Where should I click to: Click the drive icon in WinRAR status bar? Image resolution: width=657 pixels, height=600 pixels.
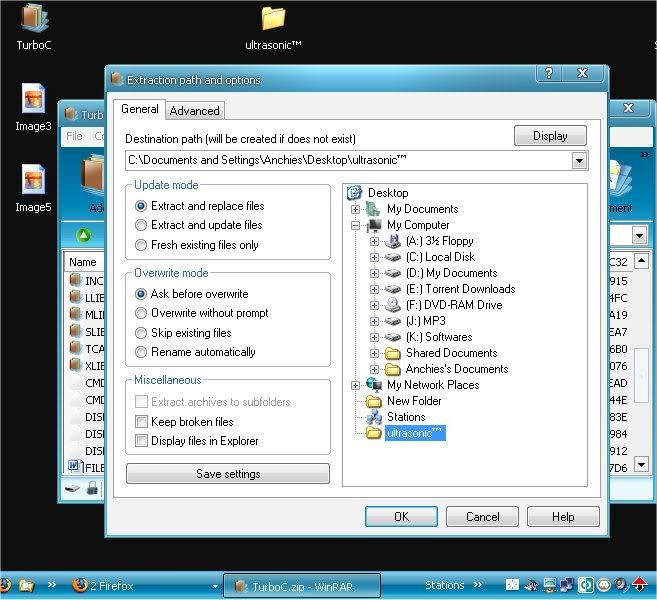(x=72, y=488)
